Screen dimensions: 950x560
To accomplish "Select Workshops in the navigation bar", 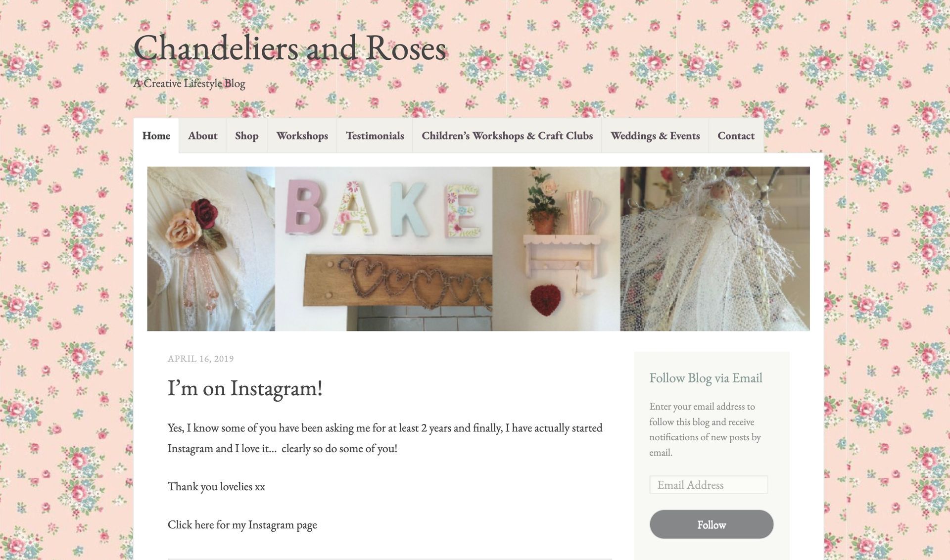I will tap(302, 136).
